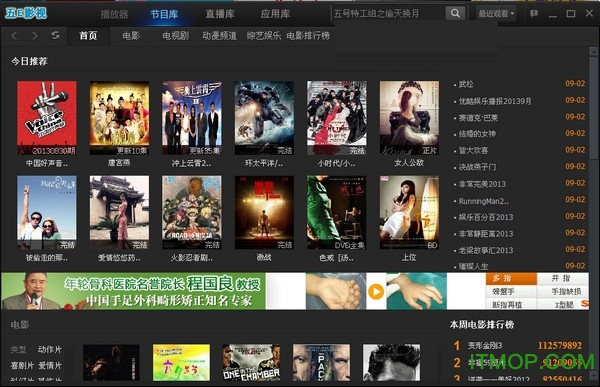Select the 电影排行榜 navigation tab
600x387 pixels.
(x=308, y=36)
